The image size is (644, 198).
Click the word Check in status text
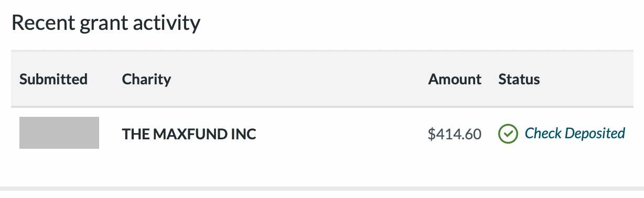[x=541, y=134]
